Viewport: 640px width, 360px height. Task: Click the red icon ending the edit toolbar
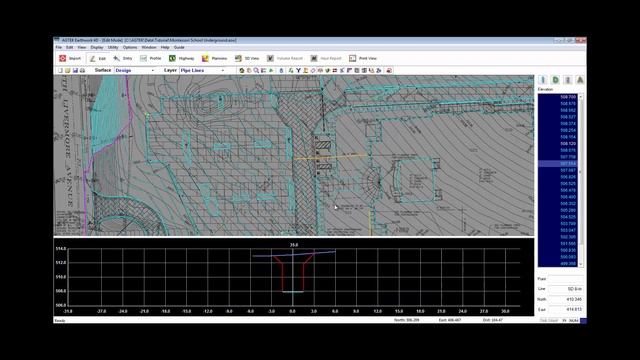point(389,71)
